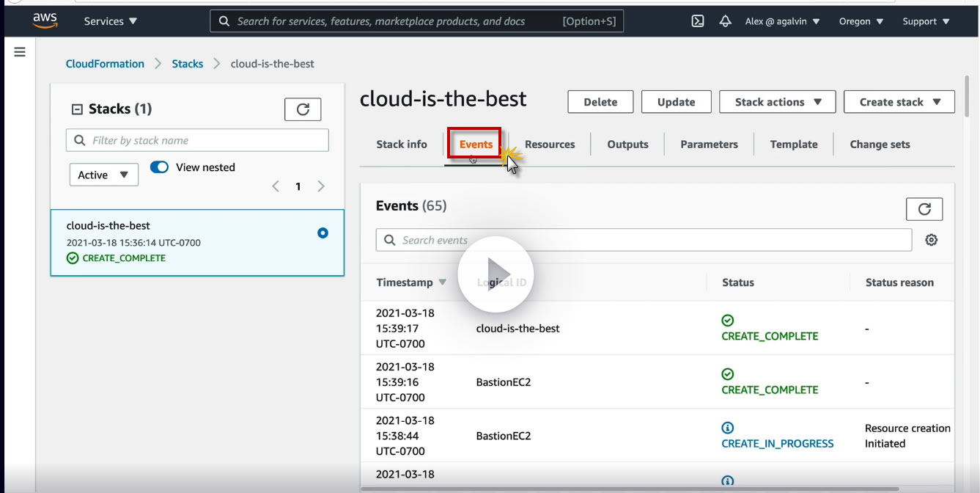Open the Active status filter dropdown
The width and height of the screenshot is (980, 493).
point(104,175)
